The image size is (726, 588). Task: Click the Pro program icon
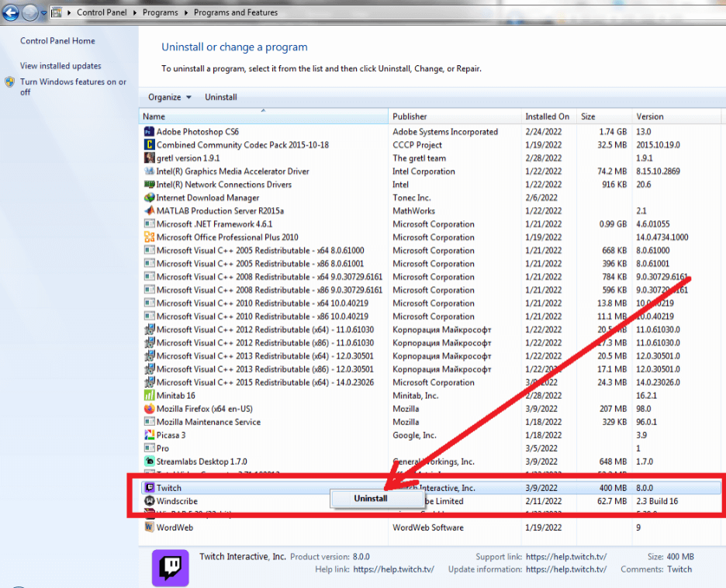tap(149, 448)
